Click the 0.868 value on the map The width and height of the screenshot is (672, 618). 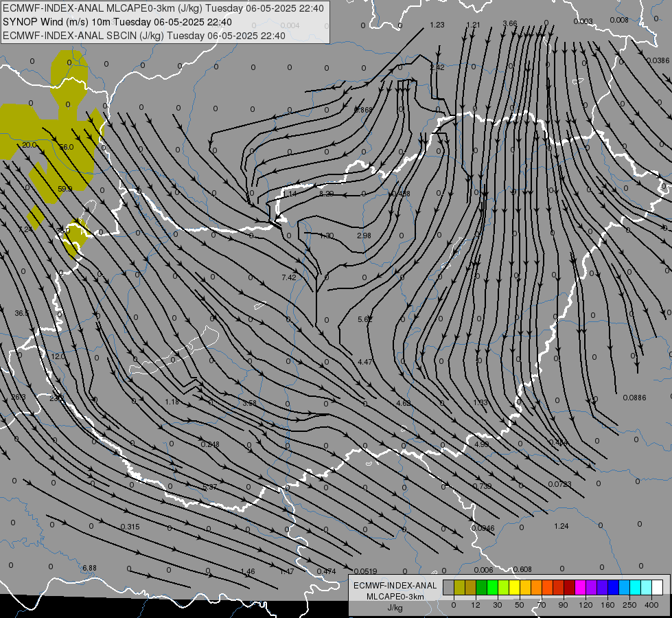click(363, 110)
